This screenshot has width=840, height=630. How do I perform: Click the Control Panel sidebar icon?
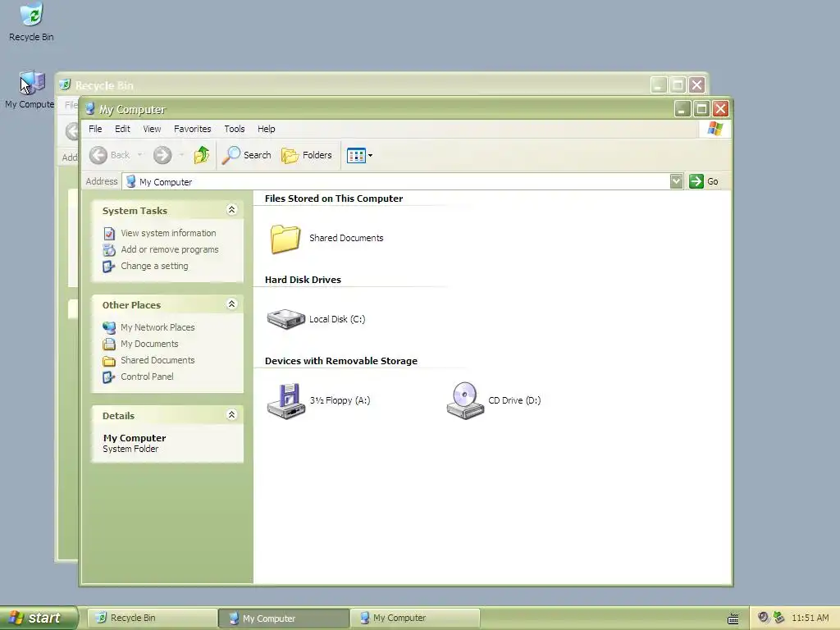[x=109, y=377]
